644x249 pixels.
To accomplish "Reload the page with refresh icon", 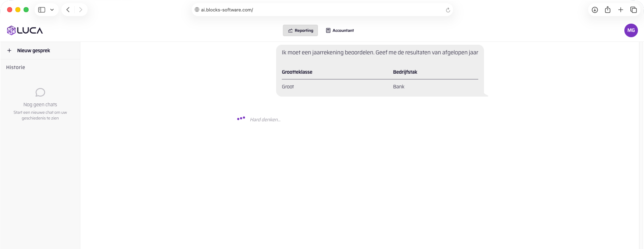I will tap(448, 10).
